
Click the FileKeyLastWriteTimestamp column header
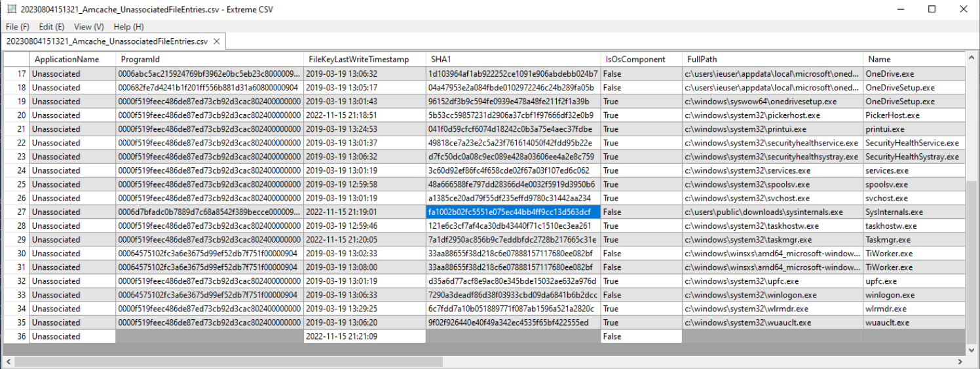pos(364,59)
